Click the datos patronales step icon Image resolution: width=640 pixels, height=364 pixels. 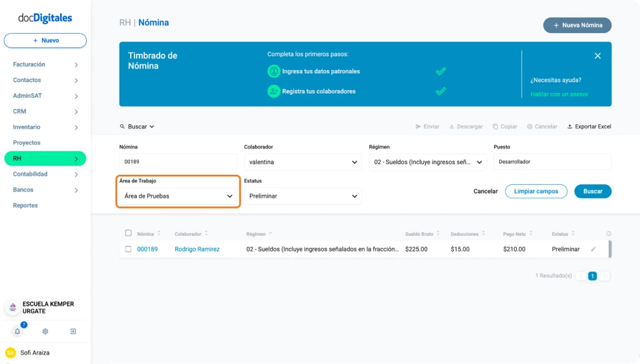[274, 71]
